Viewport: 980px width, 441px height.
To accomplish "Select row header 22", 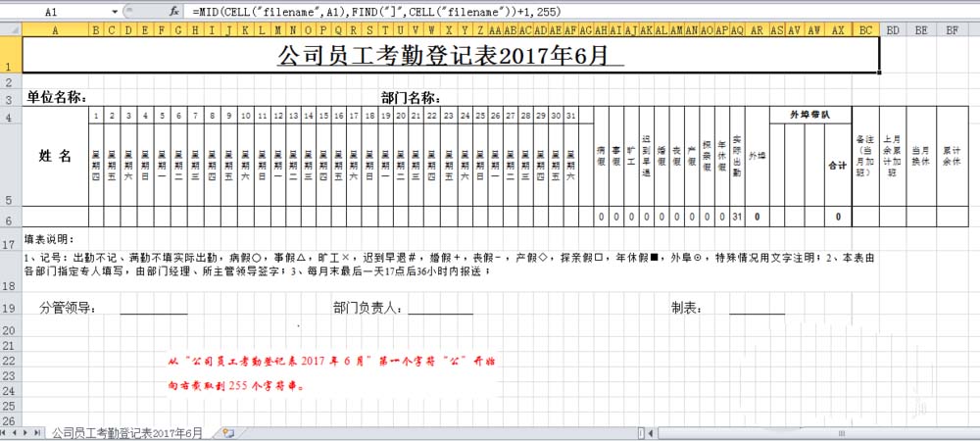I will tap(11, 361).
